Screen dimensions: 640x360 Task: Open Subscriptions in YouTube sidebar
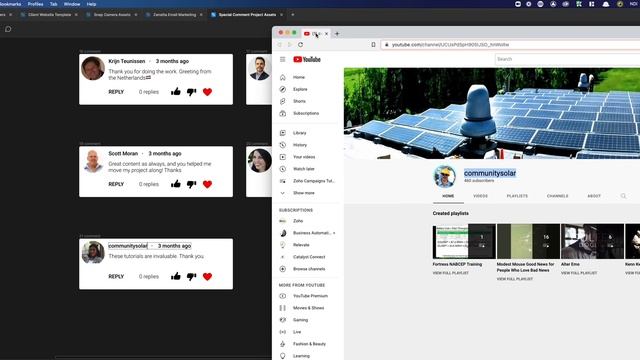coord(306,113)
